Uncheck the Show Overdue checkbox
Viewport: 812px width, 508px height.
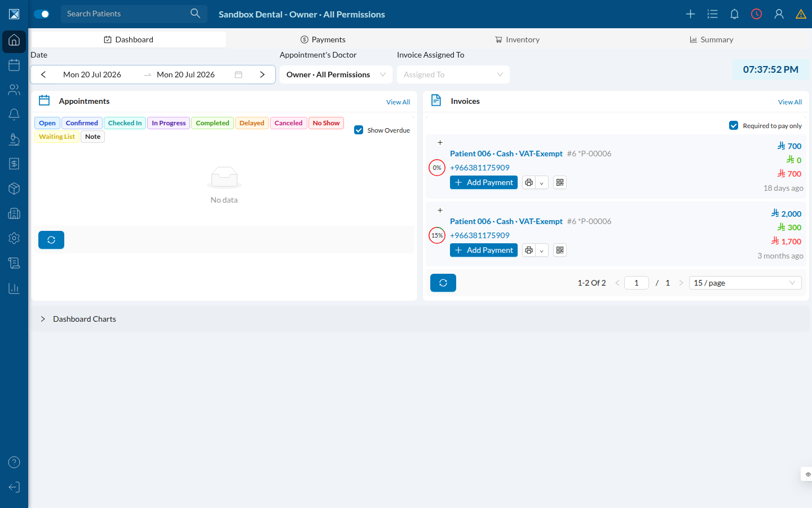coord(359,130)
